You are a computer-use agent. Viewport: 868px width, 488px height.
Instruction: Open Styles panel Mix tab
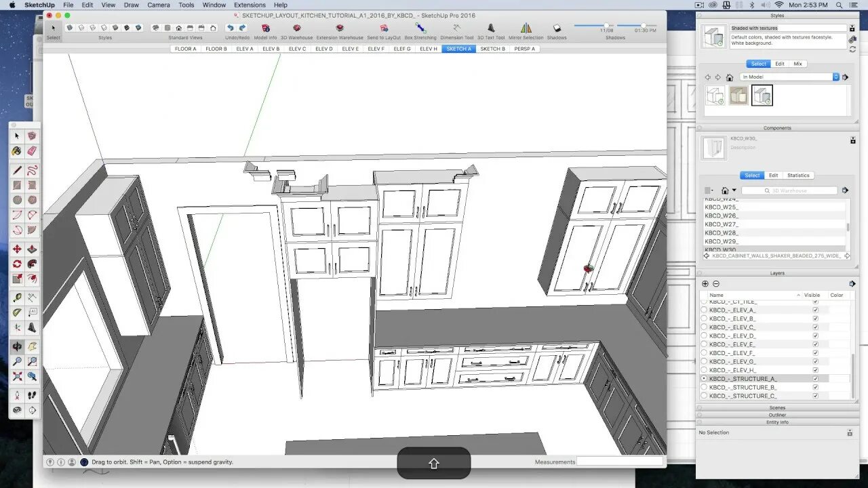797,64
